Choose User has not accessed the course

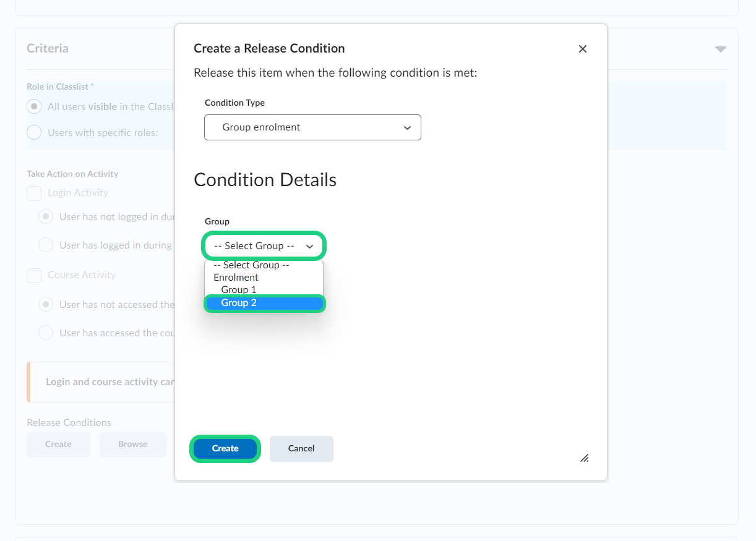[x=46, y=304]
